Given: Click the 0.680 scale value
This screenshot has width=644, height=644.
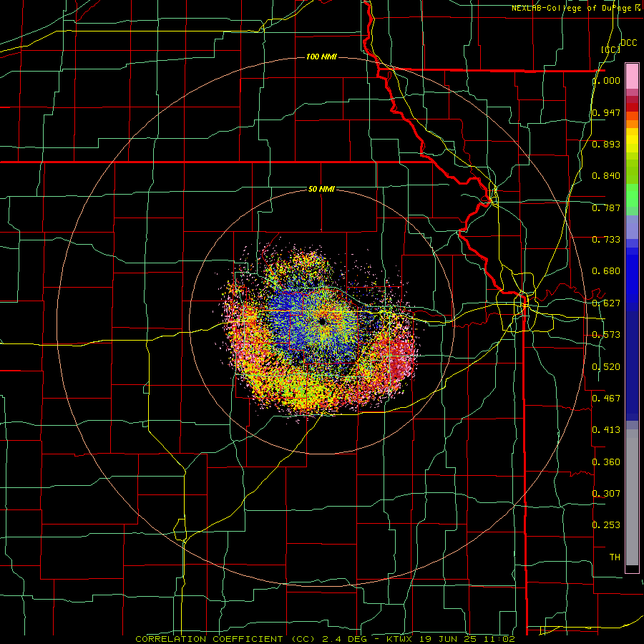Looking at the screenshot, I should 606,271.
